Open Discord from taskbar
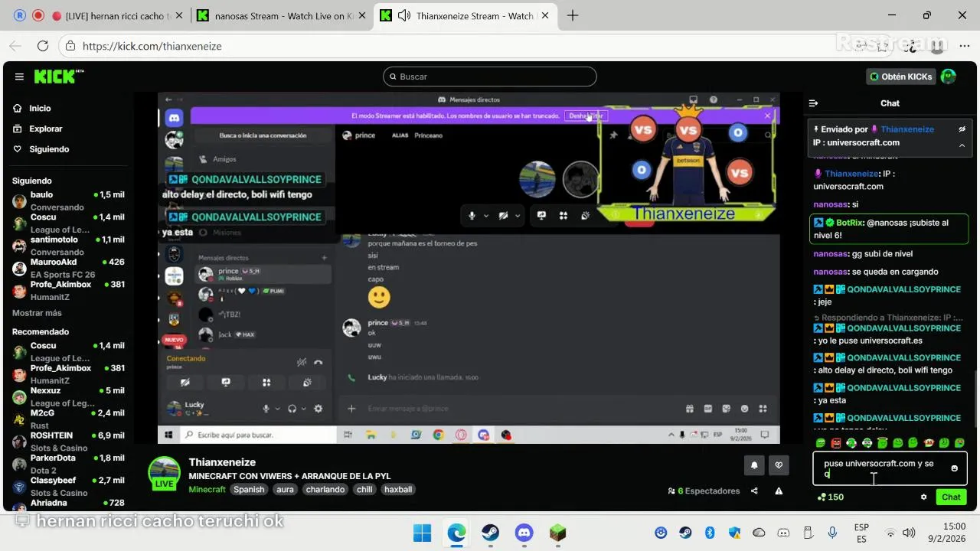This screenshot has height=551, width=980. 524,533
